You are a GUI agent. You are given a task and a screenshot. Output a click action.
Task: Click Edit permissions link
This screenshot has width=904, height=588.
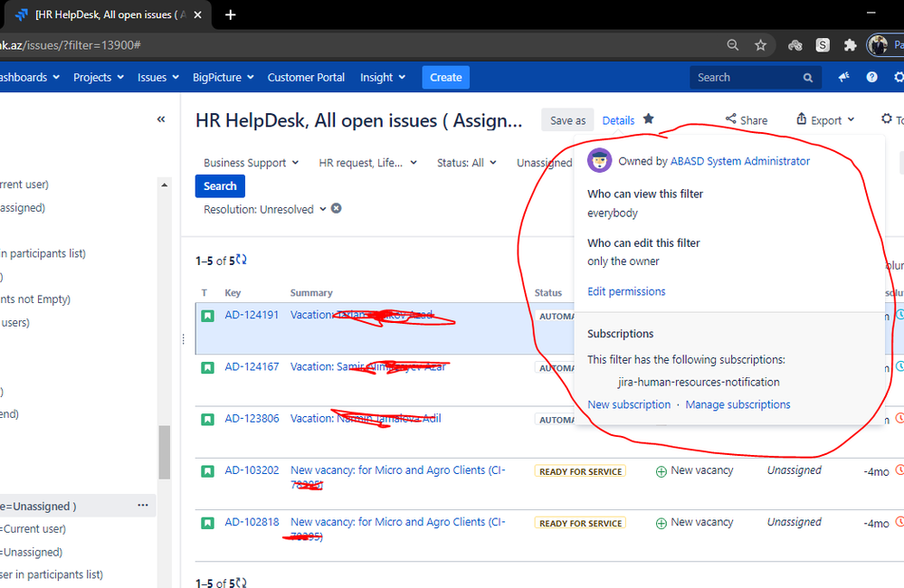point(626,291)
